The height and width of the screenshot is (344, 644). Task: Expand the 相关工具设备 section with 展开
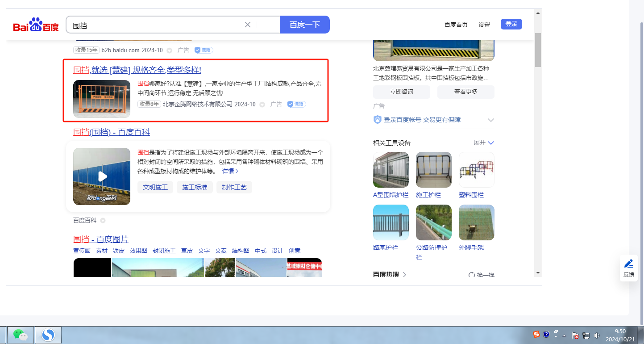pos(484,143)
